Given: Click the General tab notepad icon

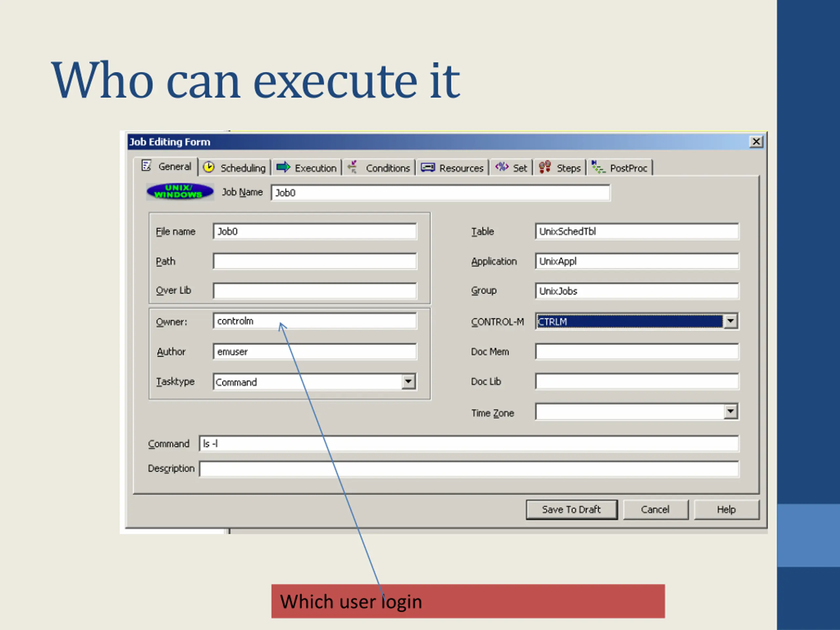Looking at the screenshot, I should point(146,166).
